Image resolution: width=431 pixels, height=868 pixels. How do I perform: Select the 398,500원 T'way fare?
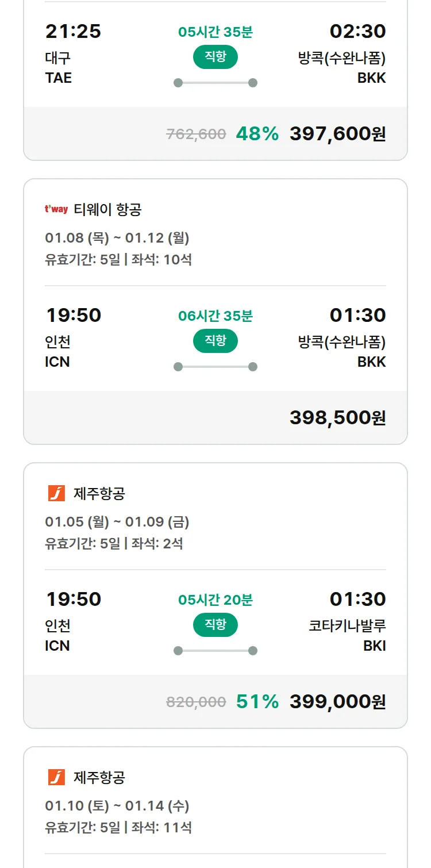(x=337, y=418)
